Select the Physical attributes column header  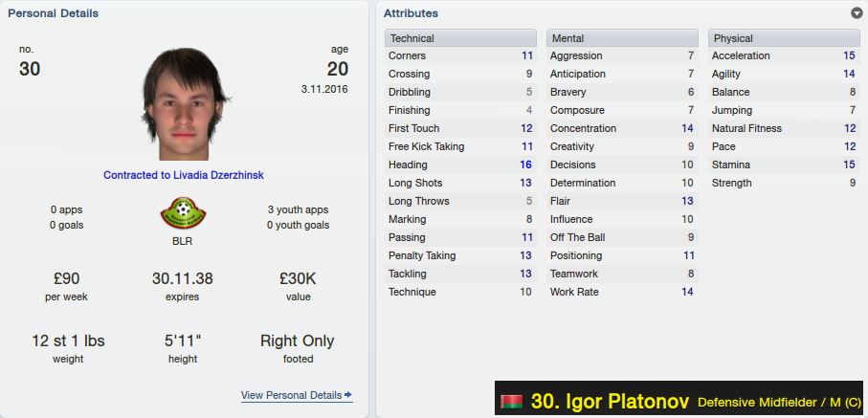tap(784, 38)
